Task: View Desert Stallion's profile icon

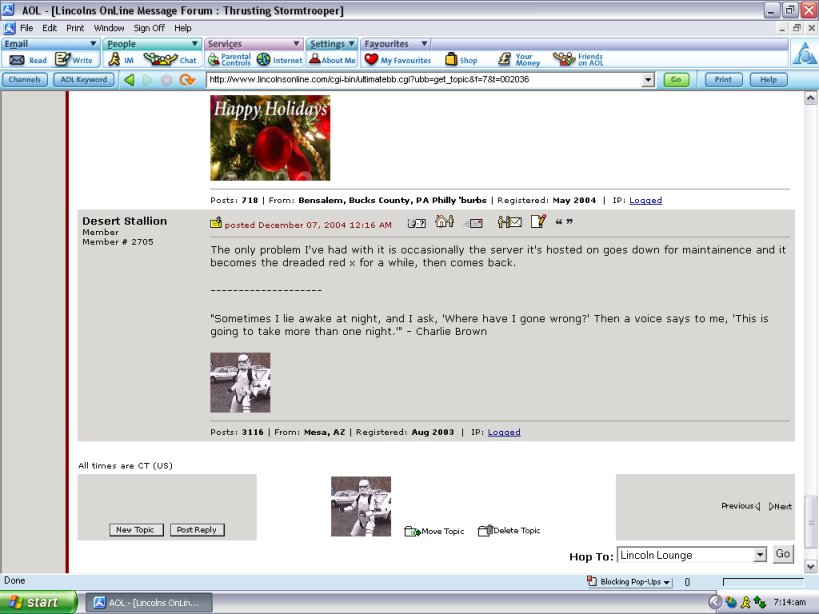Action: tap(416, 223)
